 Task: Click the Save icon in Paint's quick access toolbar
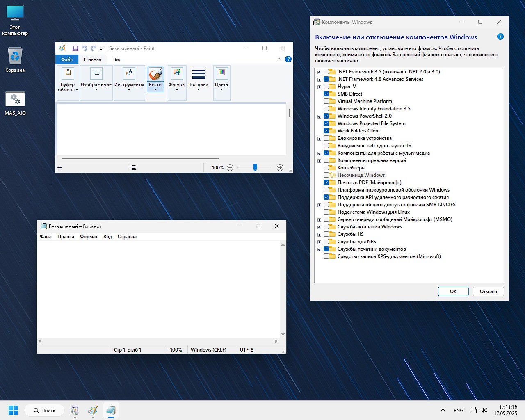click(75, 48)
